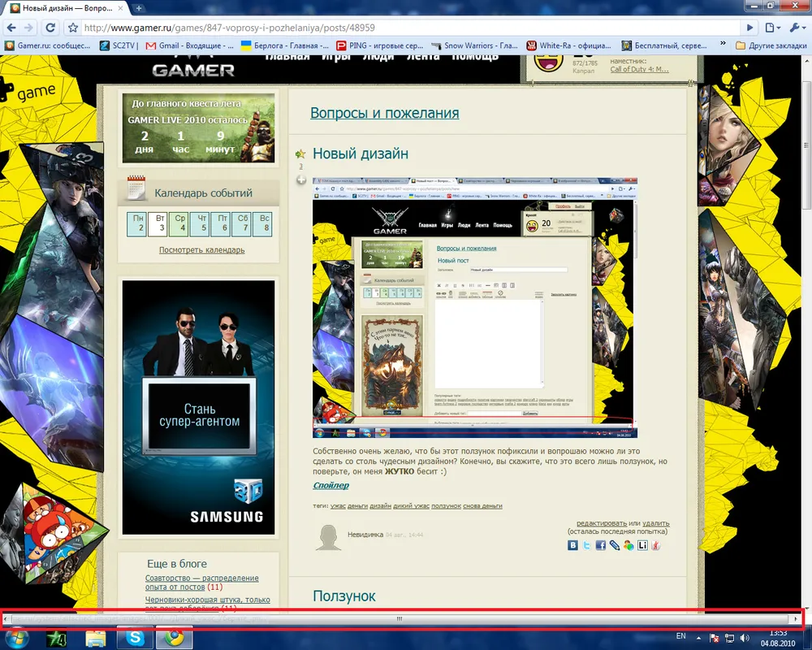The height and width of the screenshot is (650, 812).
Task: Open the Вопросы и пожелания blog link
Action: [384, 113]
